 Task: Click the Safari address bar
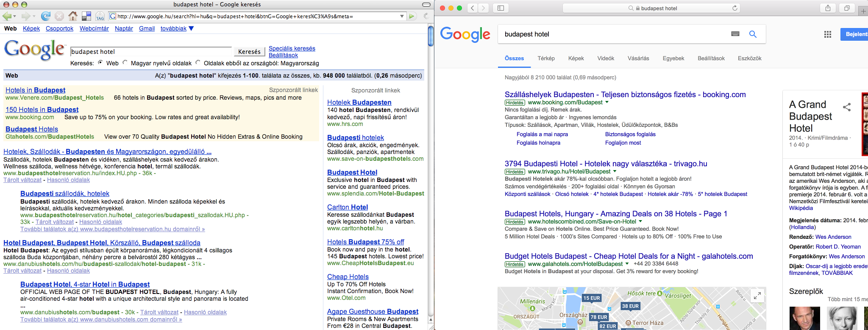[x=651, y=8]
